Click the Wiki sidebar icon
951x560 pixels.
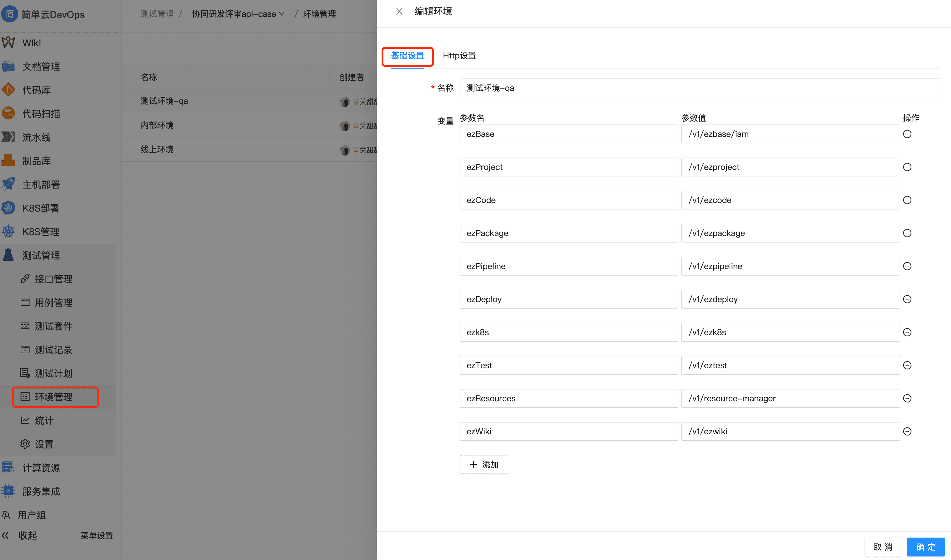click(x=8, y=43)
